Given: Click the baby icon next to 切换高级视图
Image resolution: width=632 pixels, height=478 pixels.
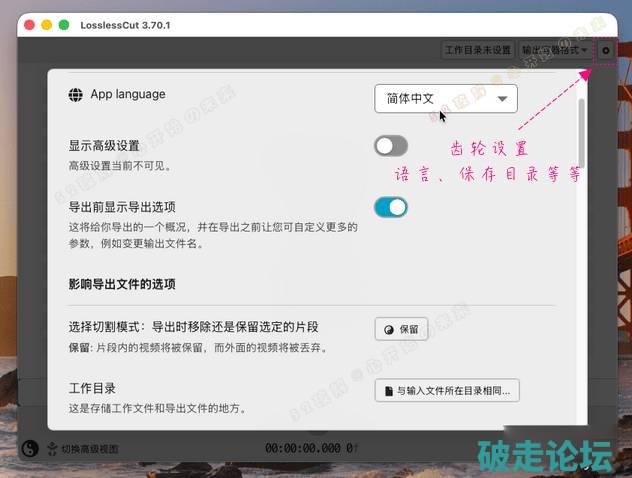Looking at the screenshot, I should pos(52,449).
